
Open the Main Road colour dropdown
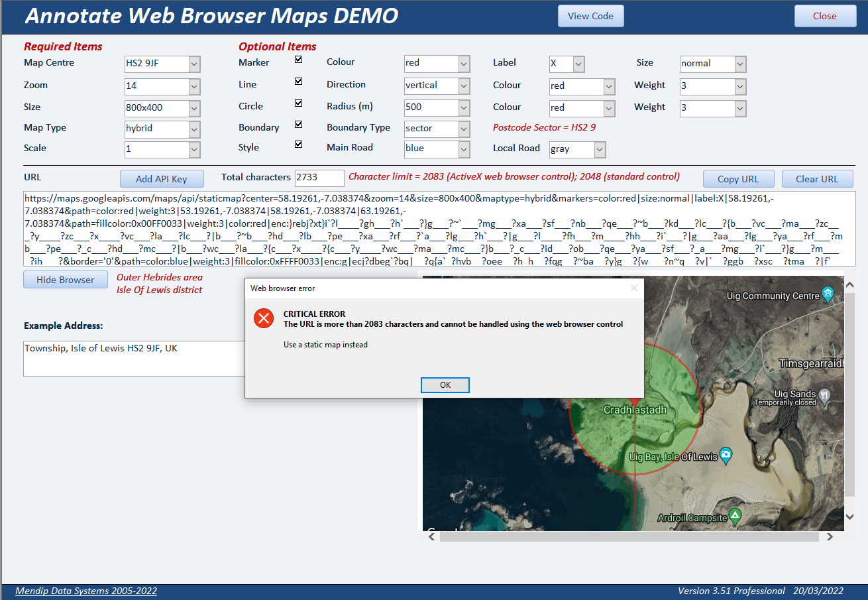(464, 149)
